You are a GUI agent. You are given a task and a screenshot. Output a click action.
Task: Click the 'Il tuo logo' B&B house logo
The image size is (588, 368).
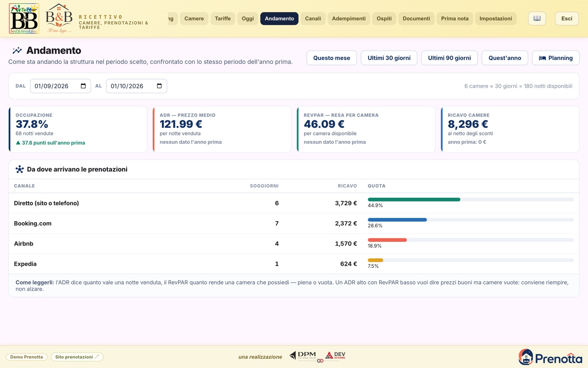(x=59, y=19)
